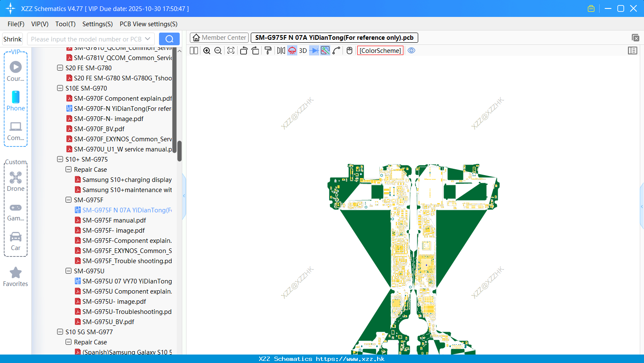Toggle the red lamp highlight icon
Image resolution: width=644 pixels, height=363 pixels.
click(292, 51)
